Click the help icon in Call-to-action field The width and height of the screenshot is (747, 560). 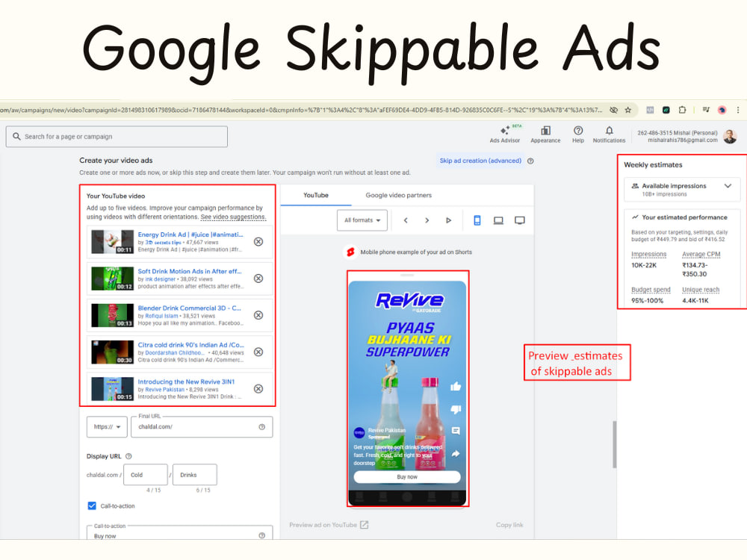[261, 535]
